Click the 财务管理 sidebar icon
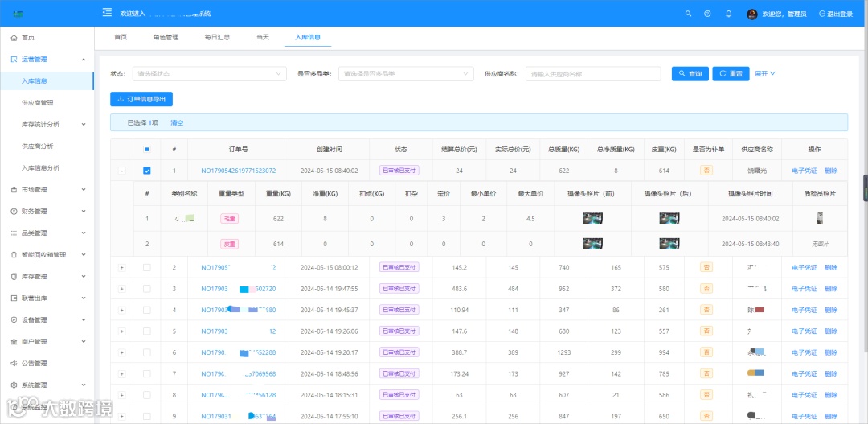This screenshot has width=868, height=424. click(14, 211)
